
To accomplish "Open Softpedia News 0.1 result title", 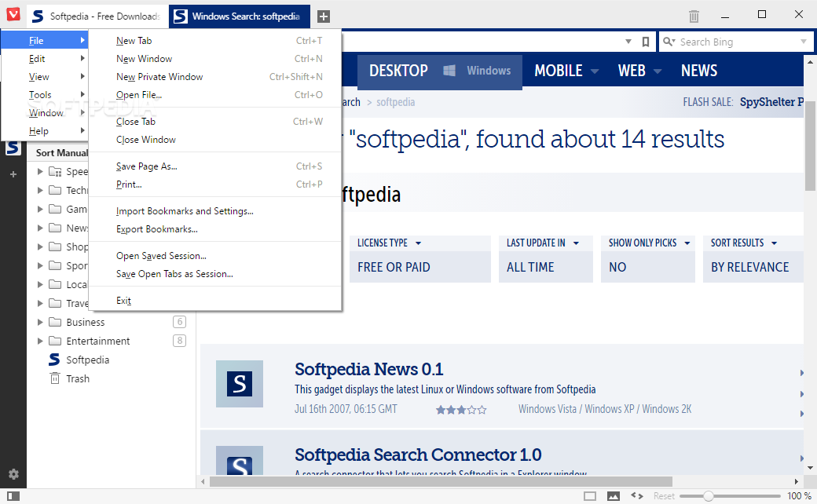I will (x=369, y=369).
